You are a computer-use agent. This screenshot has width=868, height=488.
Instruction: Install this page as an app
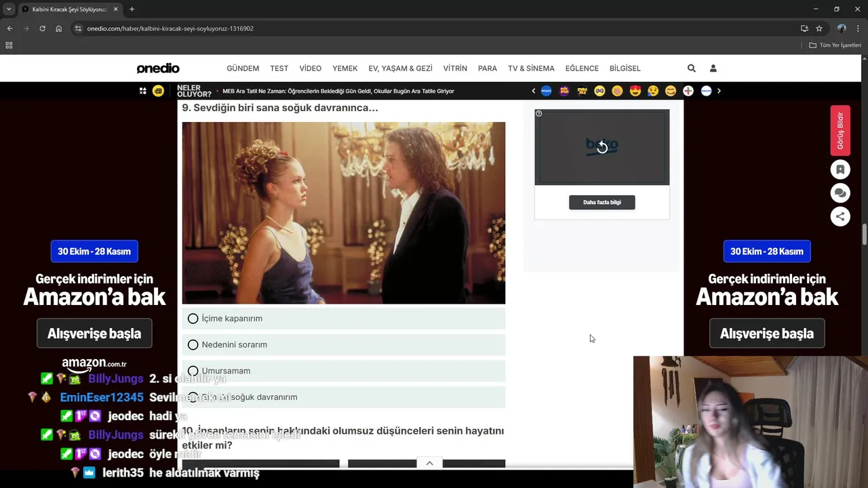tap(804, 28)
